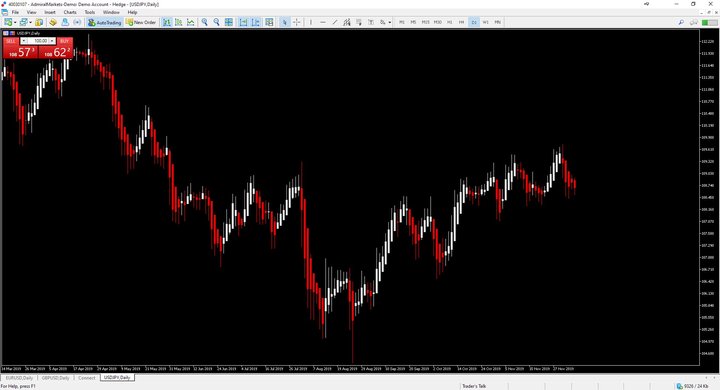Screen dimensions: 720x390
Task: Select the Equidistant Channel tool
Action: pos(347,22)
